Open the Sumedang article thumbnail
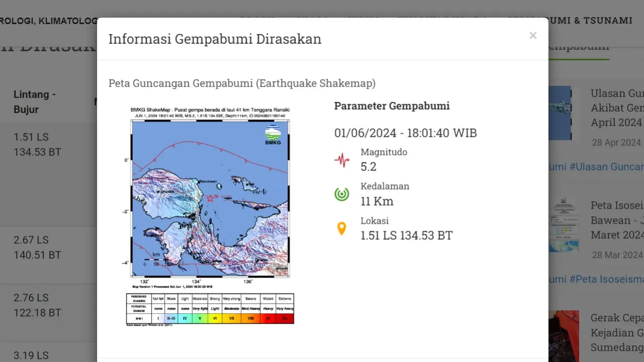Screen dimensions: 644x362 pos(563,336)
